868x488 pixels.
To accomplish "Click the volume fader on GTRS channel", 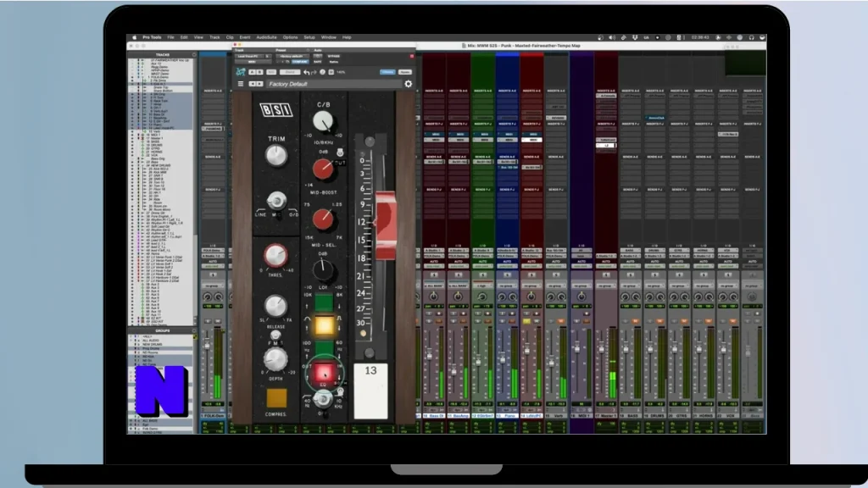I will pos(674,348).
